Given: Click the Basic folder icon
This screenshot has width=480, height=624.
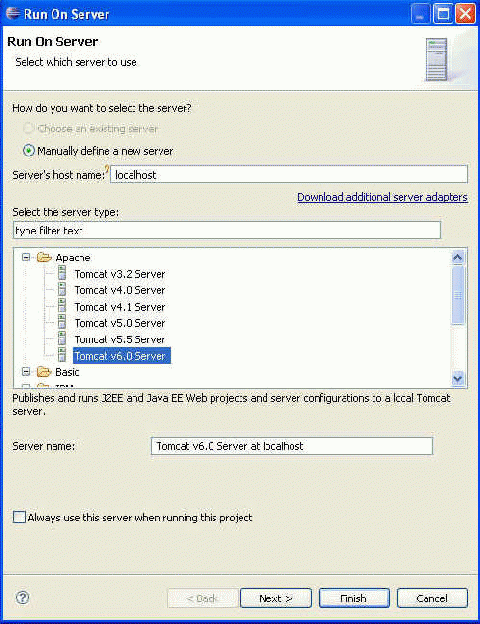Looking at the screenshot, I should point(44,372).
